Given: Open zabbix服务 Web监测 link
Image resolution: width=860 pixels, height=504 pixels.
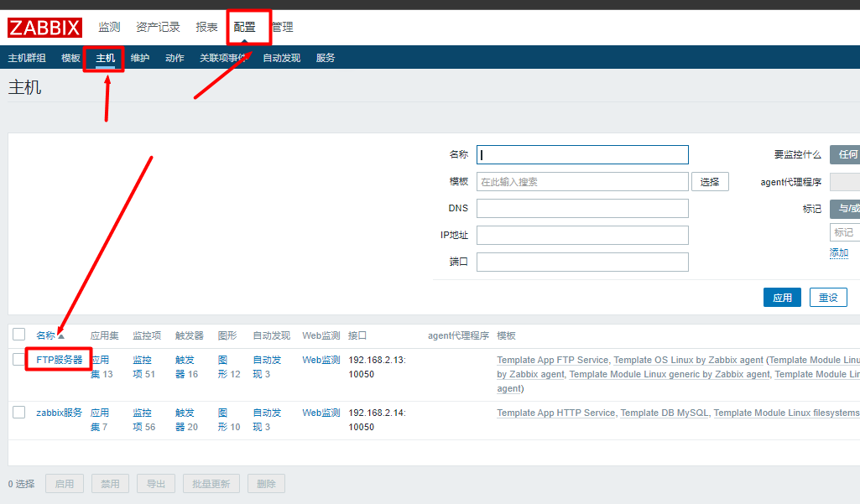Looking at the screenshot, I should click(321, 413).
